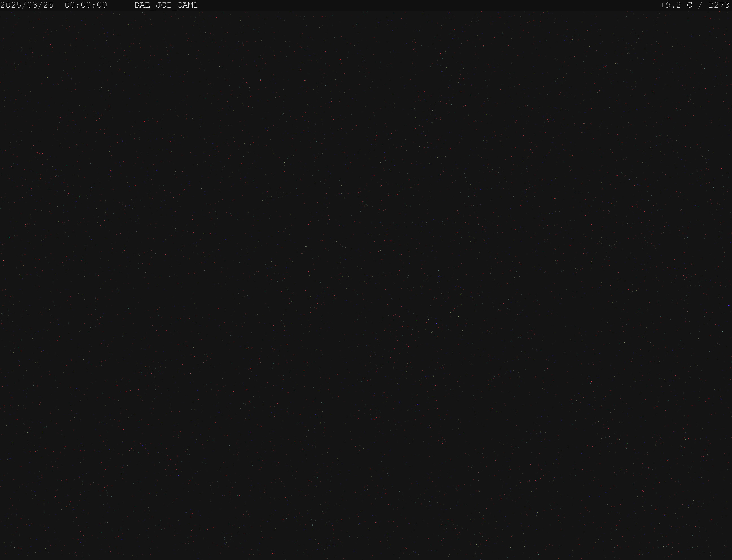
Task: Click the BAE prefix of the camera label
Action: [x=142, y=5]
